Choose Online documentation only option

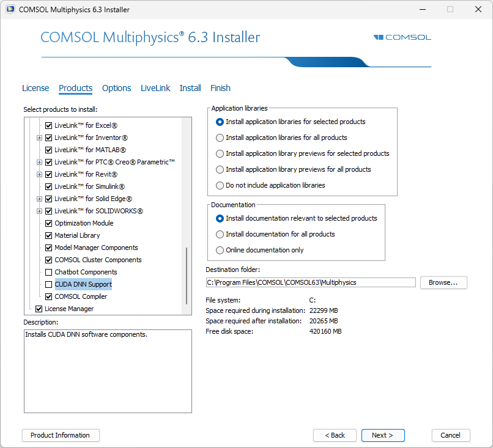point(220,251)
